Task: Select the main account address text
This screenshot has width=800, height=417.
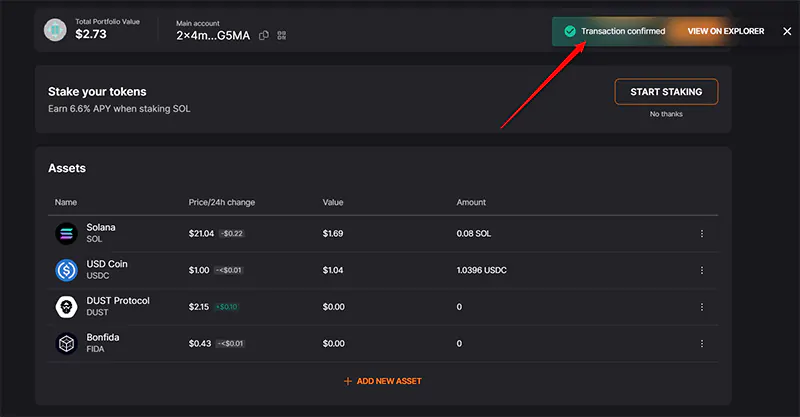Action: coord(214,35)
